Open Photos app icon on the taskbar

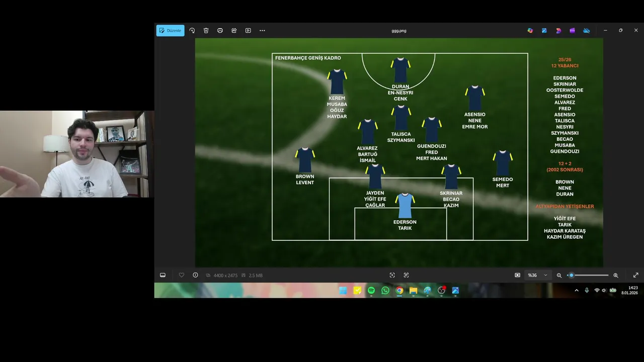[x=455, y=290]
